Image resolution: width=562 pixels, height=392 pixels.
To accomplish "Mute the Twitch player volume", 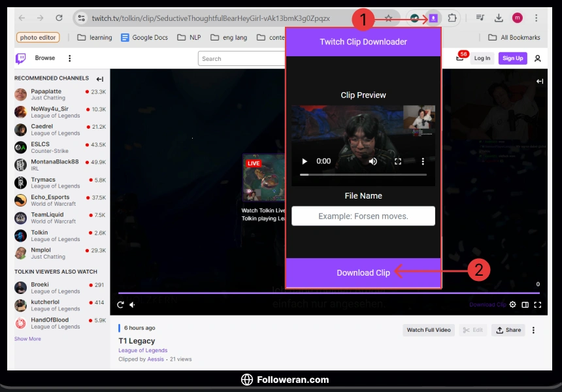I will [133, 304].
